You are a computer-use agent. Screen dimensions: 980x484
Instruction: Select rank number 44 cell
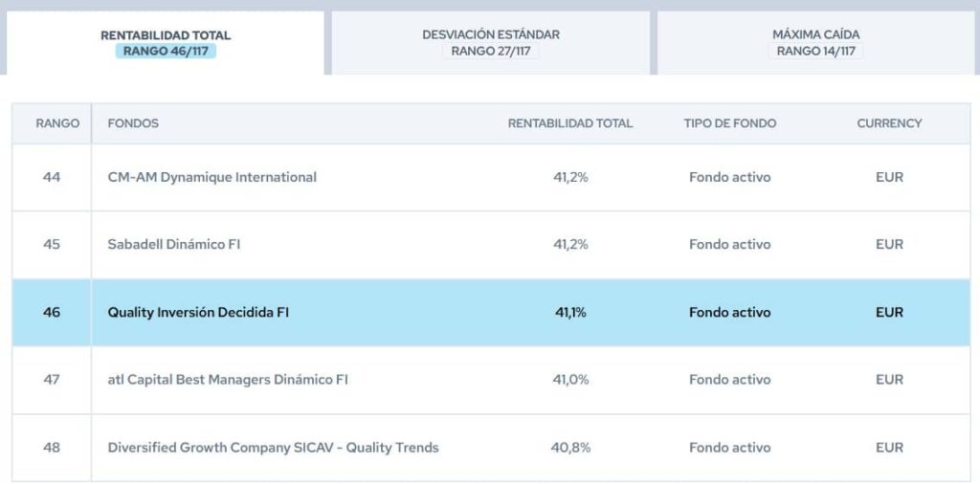tap(52, 177)
